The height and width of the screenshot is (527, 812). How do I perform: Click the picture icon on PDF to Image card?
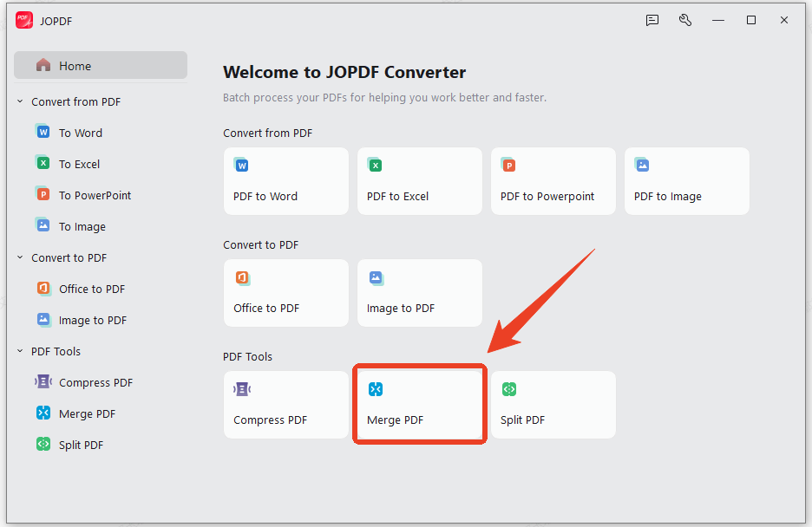(642, 165)
